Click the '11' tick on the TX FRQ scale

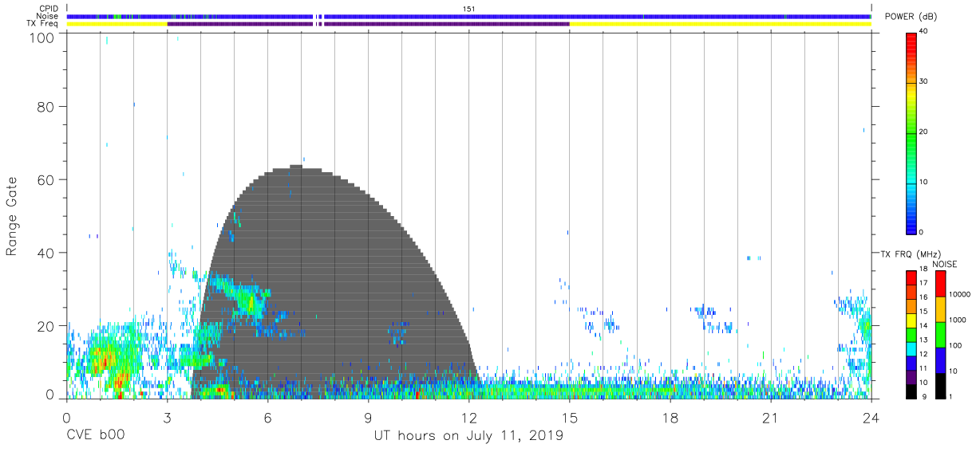coord(924,368)
